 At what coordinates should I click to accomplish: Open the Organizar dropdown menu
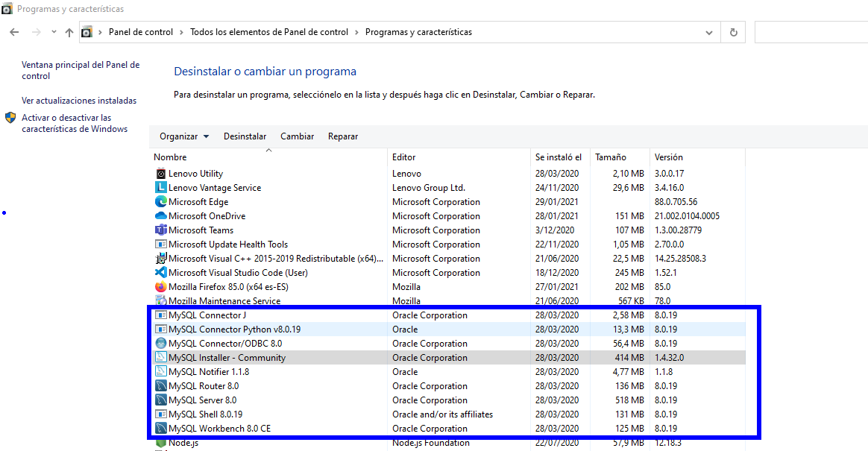184,136
